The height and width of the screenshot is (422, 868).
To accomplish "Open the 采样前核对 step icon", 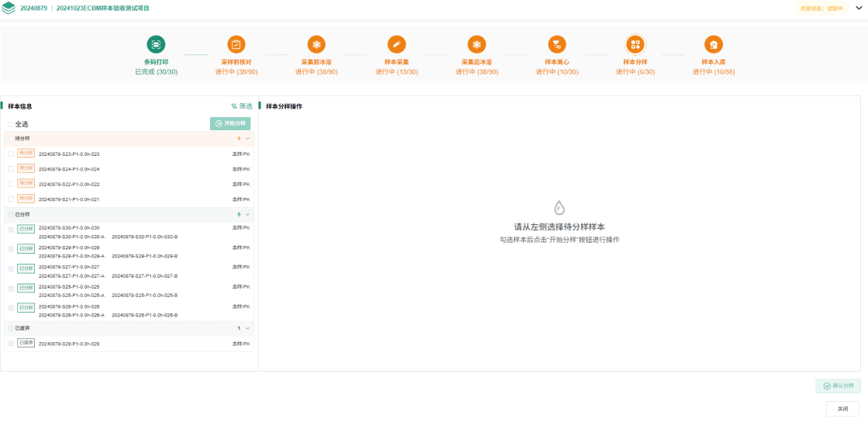I will click(x=236, y=44).
